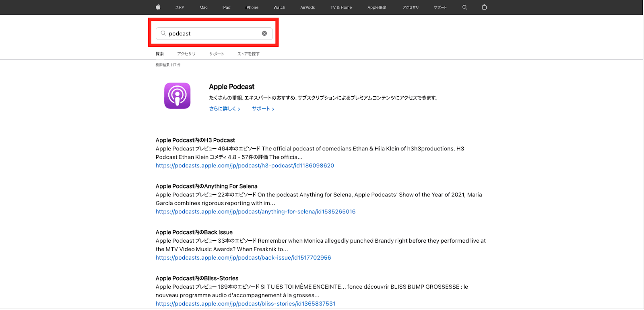Click the Bliss-Stories description snippet
The width and height of the screenshot is (644, 310).
coord(312,291)
